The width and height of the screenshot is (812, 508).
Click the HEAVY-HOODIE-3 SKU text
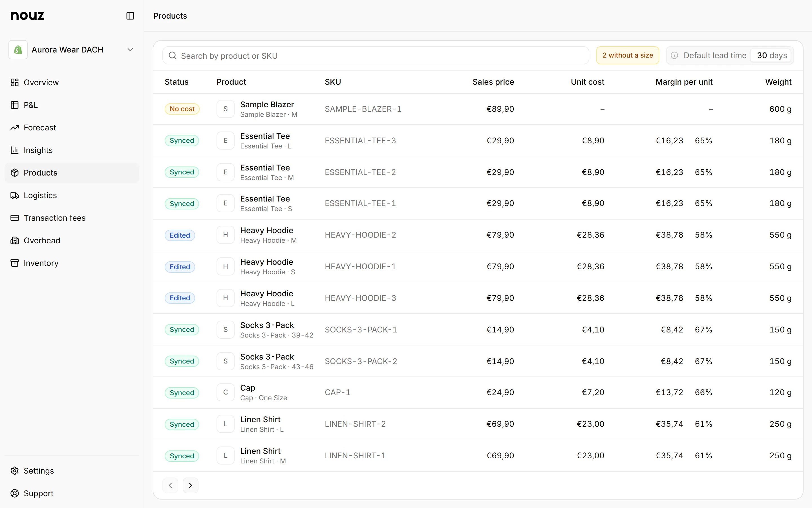coord(360,298)
